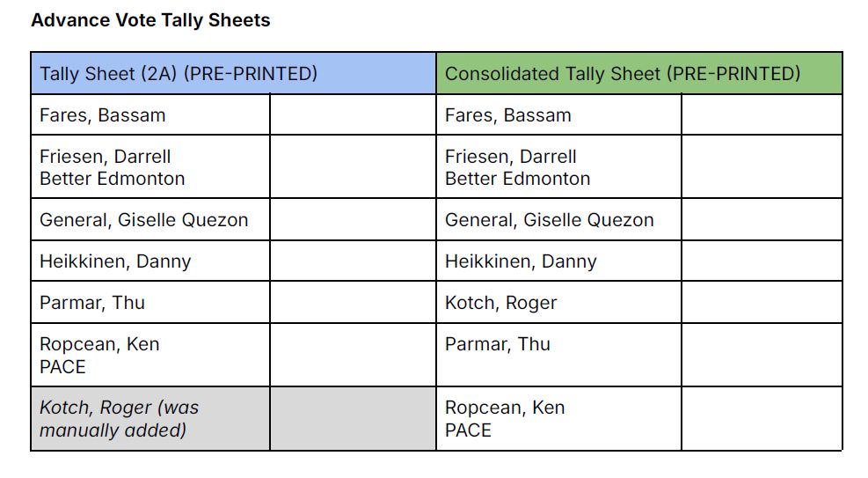Click Friesen, Darrell Better Edmonton in 2A sheet
868x478 pixels.
[x=113, y=167]
